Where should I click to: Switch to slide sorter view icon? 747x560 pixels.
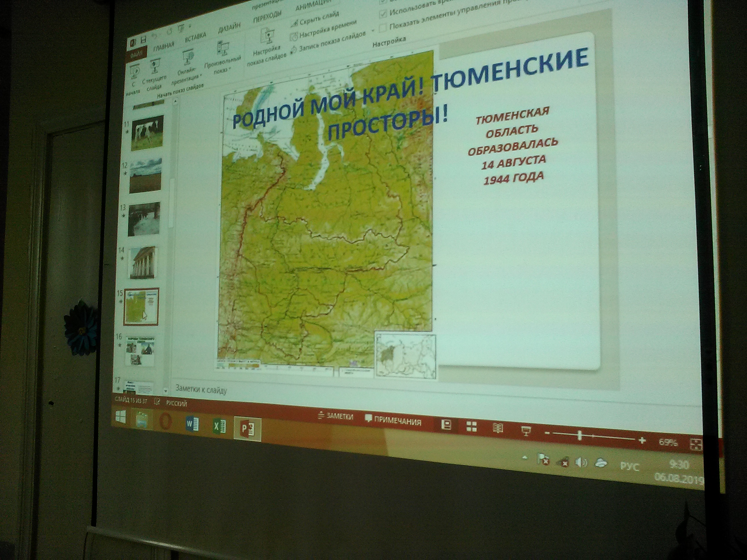click(x=471, y=427)
